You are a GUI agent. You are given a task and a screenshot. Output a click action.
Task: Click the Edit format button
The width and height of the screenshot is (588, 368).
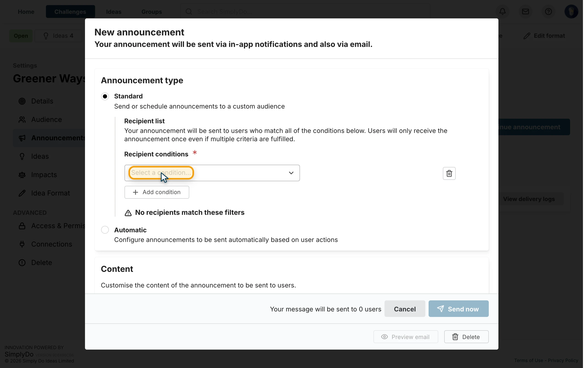point(544,36)
